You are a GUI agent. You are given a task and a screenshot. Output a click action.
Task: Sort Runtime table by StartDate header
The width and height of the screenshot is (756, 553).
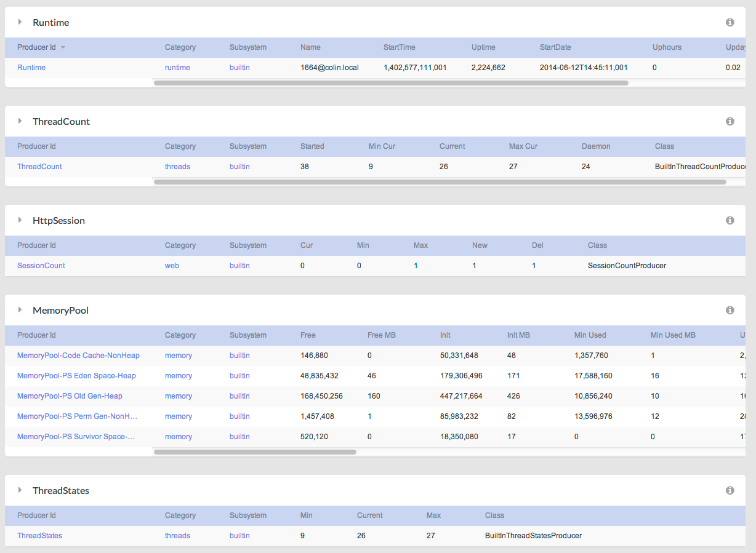(x=555, y=47)
